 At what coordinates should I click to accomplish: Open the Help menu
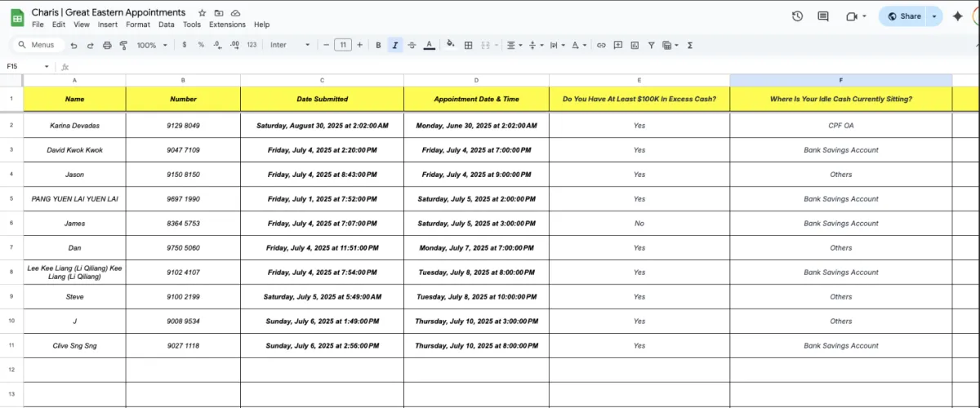pyautogui.click(x=261, y=24)
